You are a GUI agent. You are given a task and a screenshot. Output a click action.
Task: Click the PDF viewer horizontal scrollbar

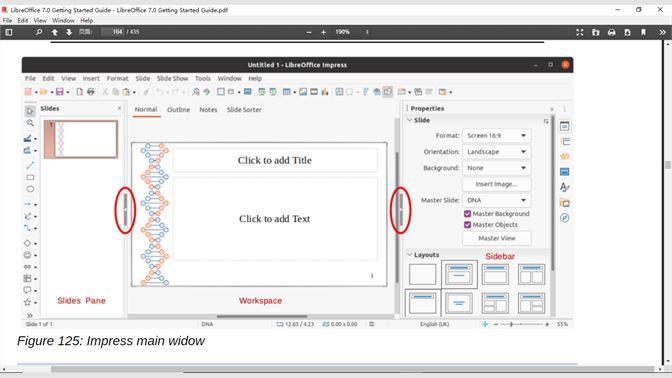click(x=352, y=369)
